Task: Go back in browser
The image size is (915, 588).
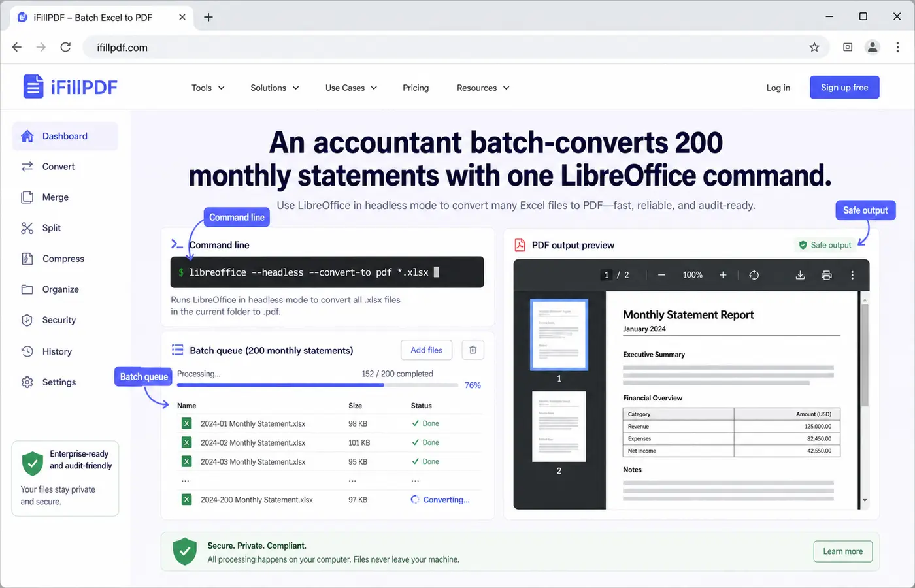Action: 17,47
